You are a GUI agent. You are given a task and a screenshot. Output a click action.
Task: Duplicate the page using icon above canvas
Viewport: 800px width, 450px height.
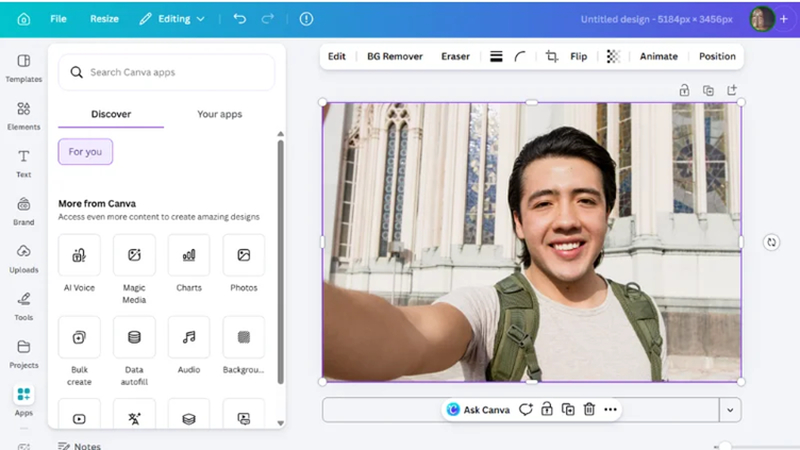tap(708, 90)
